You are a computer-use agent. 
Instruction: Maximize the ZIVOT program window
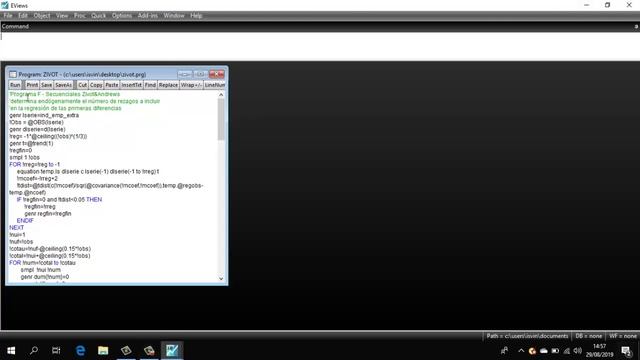click(x=200, y=74)
